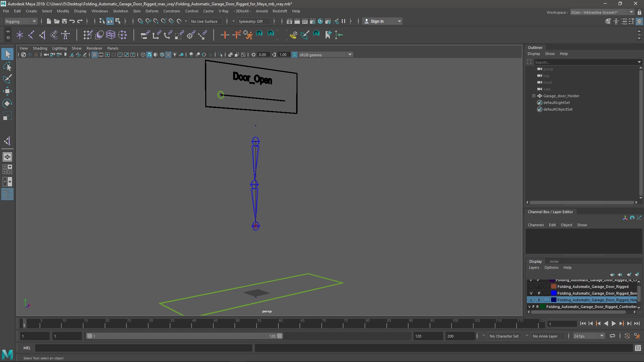Screen dimensions: 644x362
Task: Toggle visibility V of the Rigged_Help layer
Action: [x=531, y=300]
